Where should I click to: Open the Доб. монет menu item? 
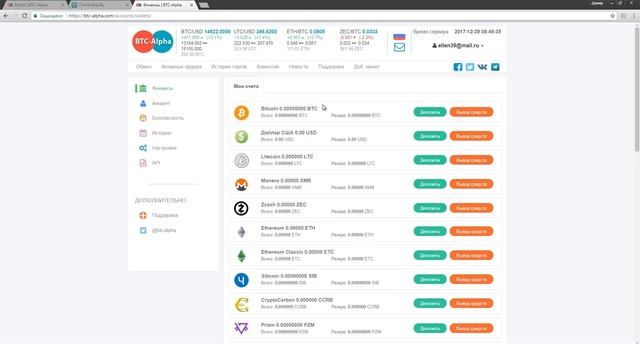coord(367,67)
